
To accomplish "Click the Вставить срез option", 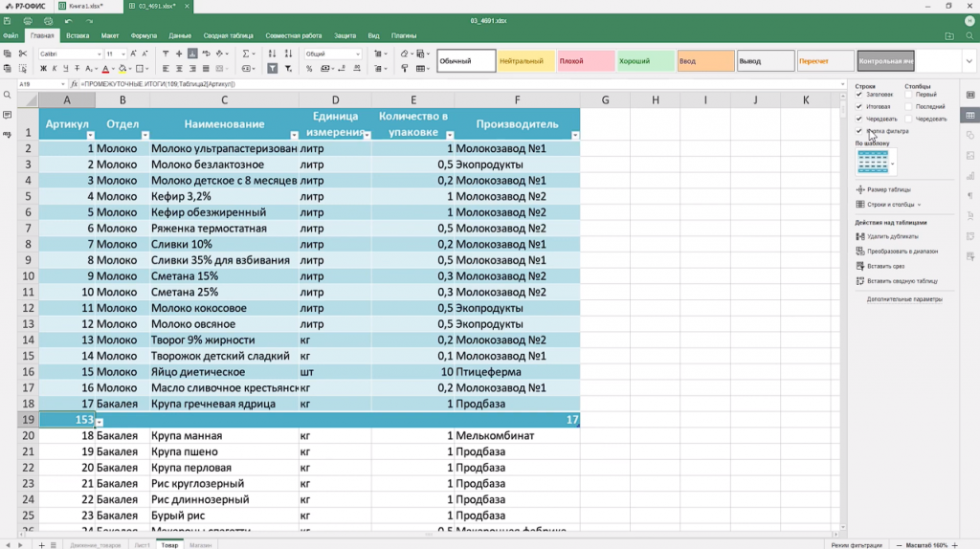I will point(880,266).
